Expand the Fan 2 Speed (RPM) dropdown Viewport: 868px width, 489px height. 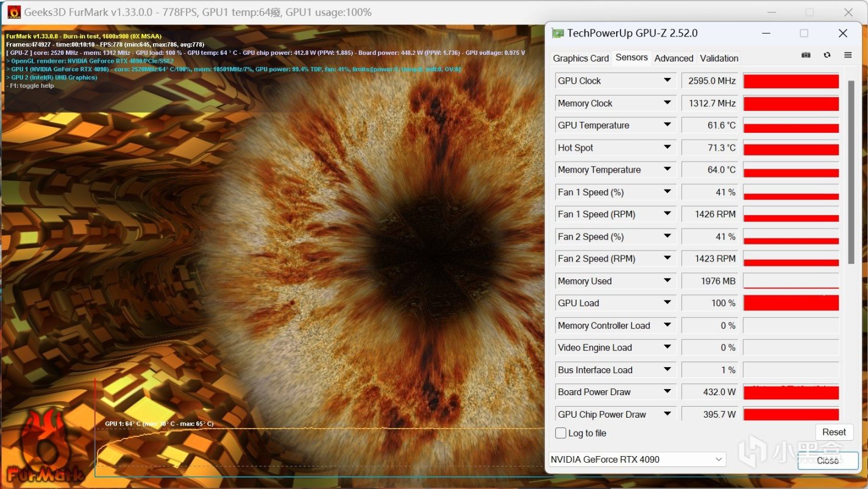point(667,259)
